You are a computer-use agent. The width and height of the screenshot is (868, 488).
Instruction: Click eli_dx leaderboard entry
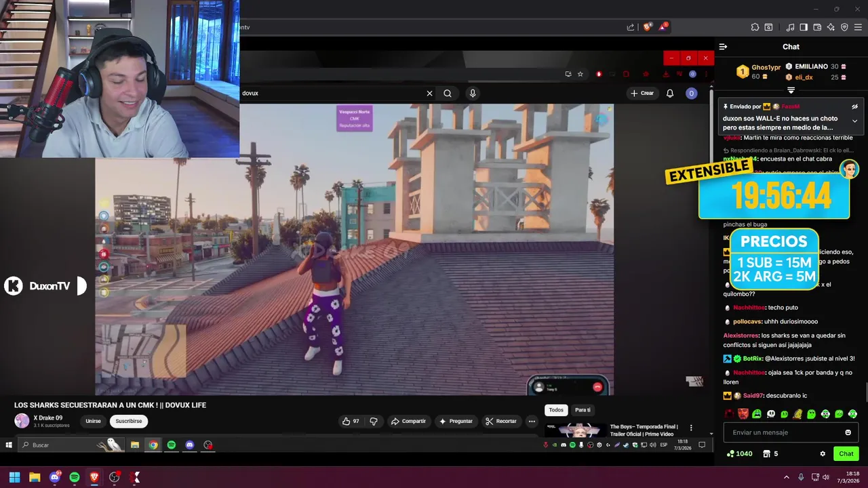(816, 77)
